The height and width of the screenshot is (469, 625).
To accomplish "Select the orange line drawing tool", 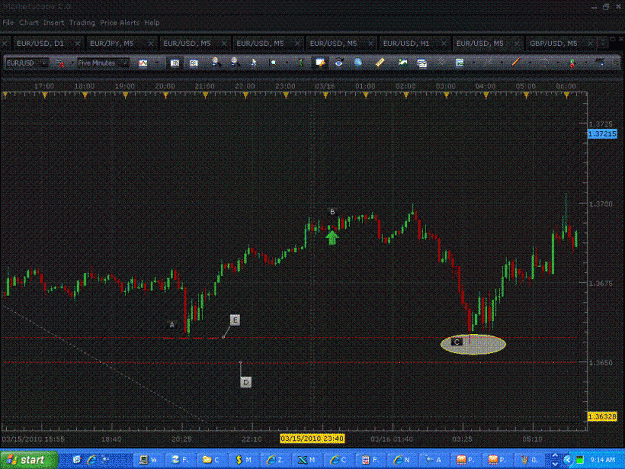I will click(x=516, y=63).
